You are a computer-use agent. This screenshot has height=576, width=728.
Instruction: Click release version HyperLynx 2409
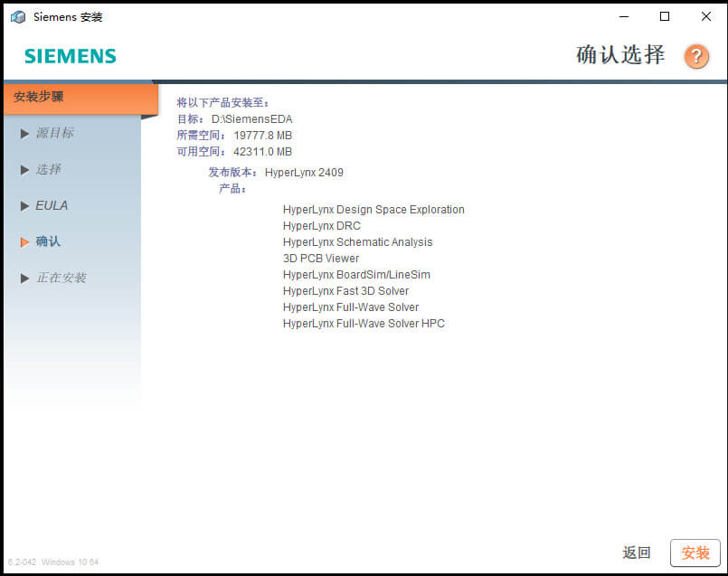(304, 173)
